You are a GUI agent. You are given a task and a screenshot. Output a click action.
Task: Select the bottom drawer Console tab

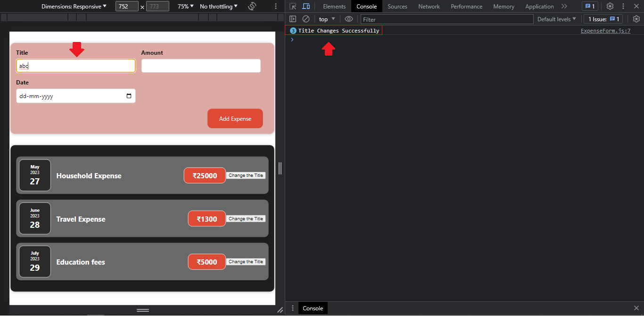[313, 308]
